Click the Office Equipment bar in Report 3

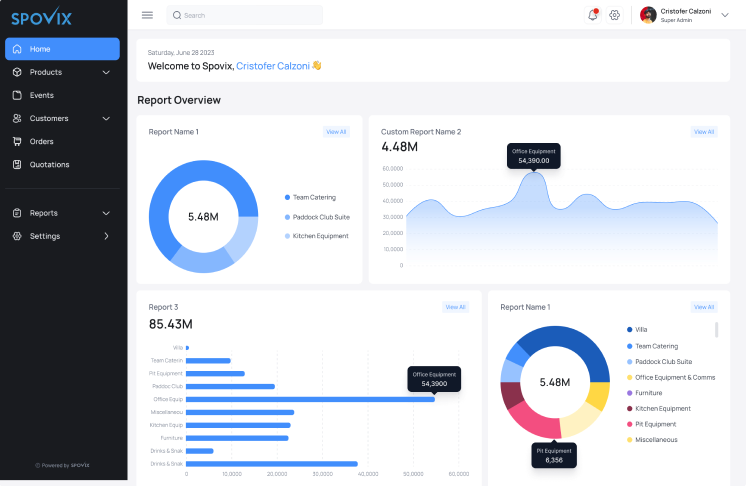point(310,398)
